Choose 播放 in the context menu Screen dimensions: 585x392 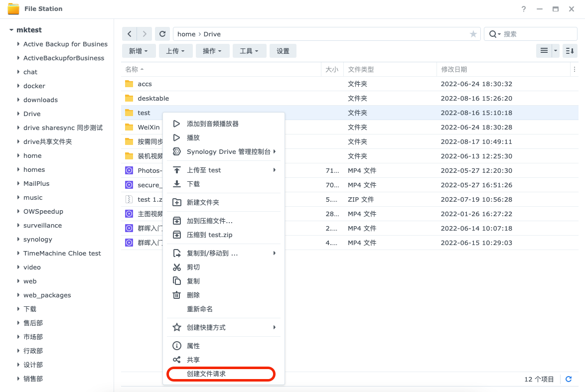tap(223, 137)
